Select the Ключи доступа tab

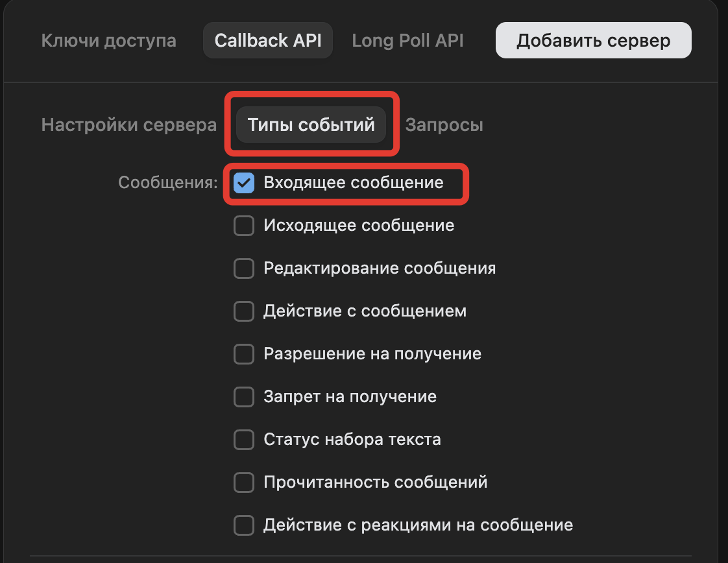[108, 40]
